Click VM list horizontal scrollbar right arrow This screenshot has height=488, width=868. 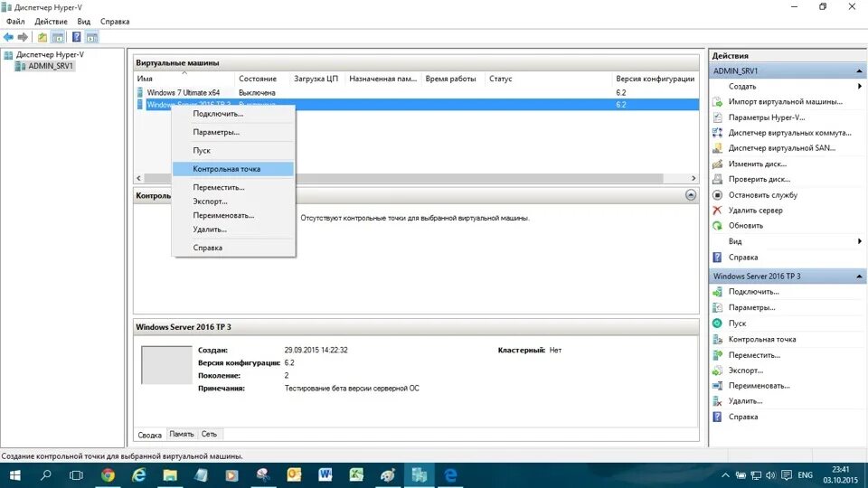point(693,178)
